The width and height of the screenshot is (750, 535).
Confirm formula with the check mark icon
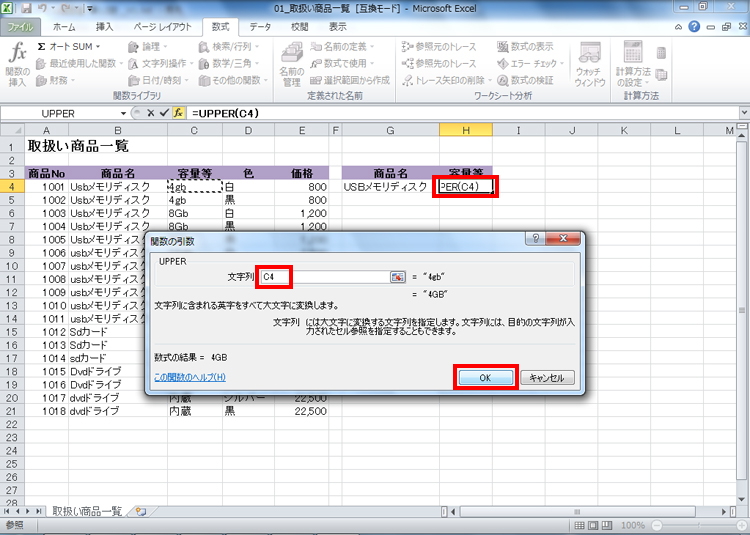tap(165, 113)
